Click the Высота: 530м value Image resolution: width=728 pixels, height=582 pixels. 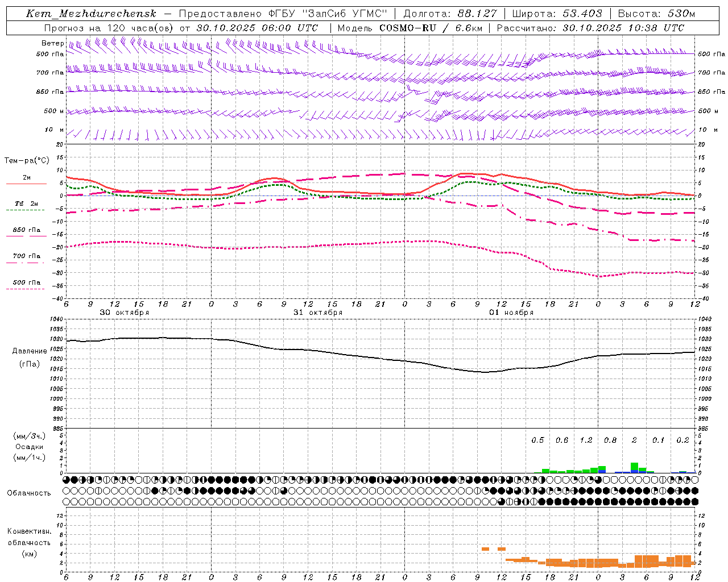[x=656, y=14]
